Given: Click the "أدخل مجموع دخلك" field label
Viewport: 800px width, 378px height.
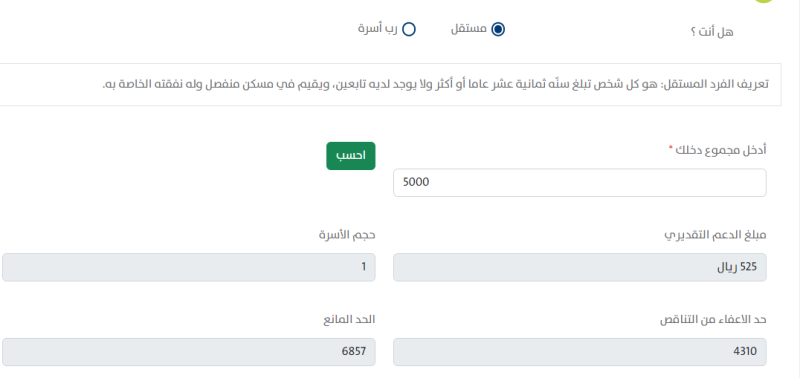Looking at the screenshot, I should click(721, 149).
